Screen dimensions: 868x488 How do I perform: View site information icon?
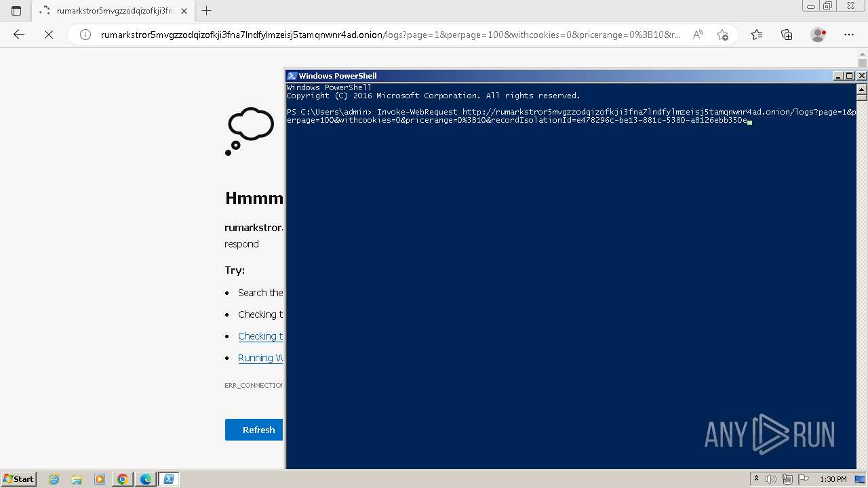tap(85, 35)
